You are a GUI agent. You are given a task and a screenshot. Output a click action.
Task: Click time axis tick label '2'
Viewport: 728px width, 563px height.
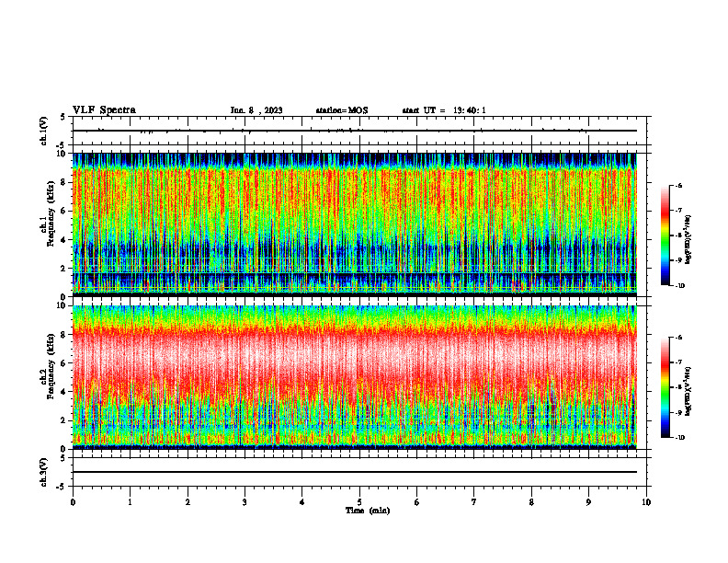coord(188,502)
